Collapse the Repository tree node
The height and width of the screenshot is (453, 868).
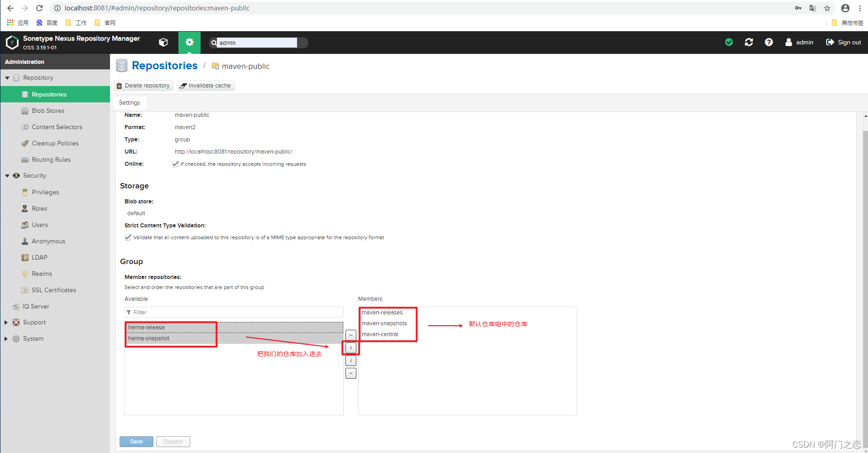click(7, 78)
